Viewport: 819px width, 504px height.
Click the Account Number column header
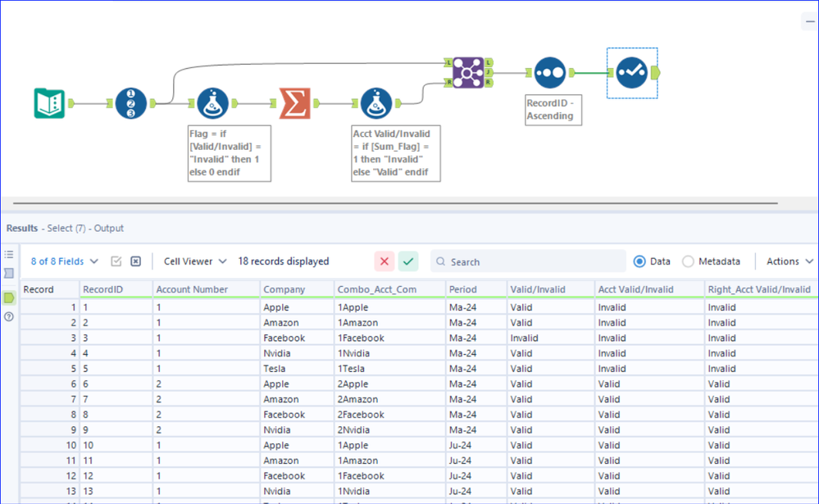click(x=206, y=289)
